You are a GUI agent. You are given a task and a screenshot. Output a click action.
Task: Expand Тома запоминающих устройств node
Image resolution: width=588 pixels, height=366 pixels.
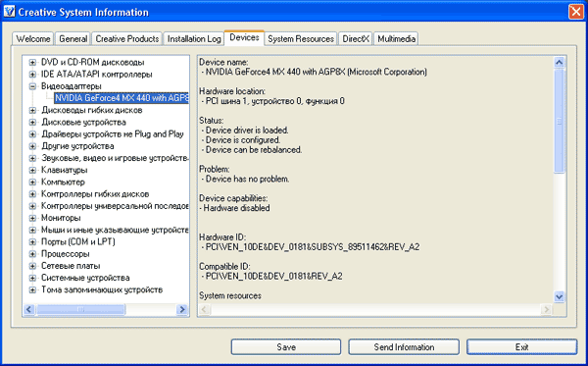(32, 289)
